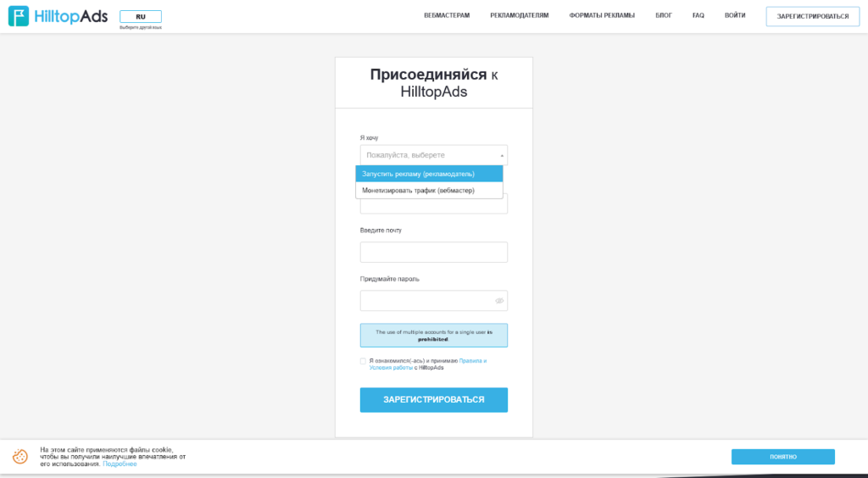
Task: Select 'Монетизировать трафик (вебмастер)' option
Action: 429,191
